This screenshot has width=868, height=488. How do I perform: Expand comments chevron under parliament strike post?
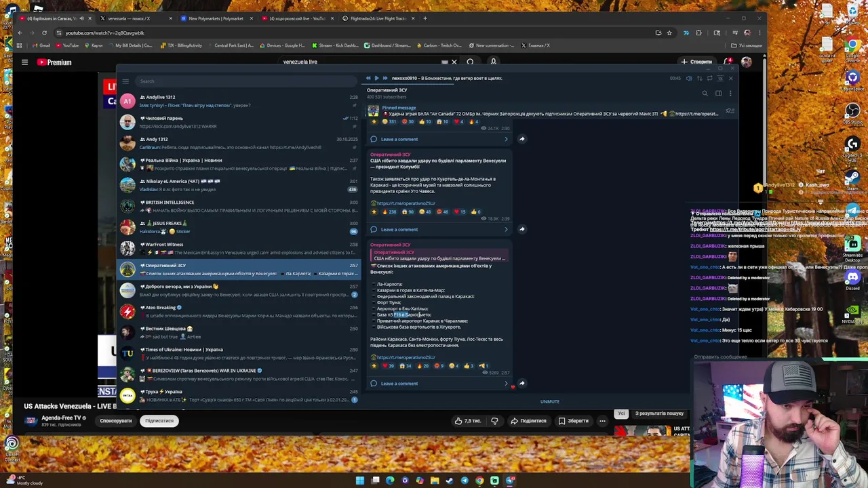506,229
